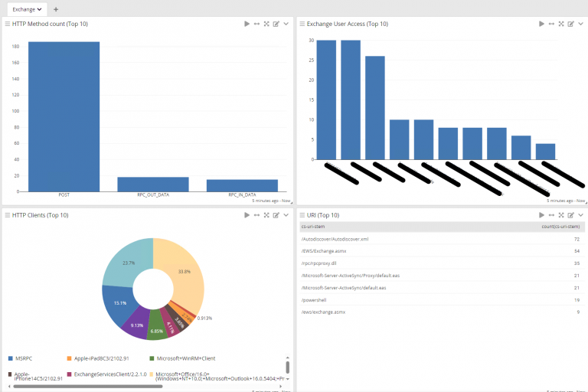Expand the URI (Top 10) widget options menu

[580, 215]
